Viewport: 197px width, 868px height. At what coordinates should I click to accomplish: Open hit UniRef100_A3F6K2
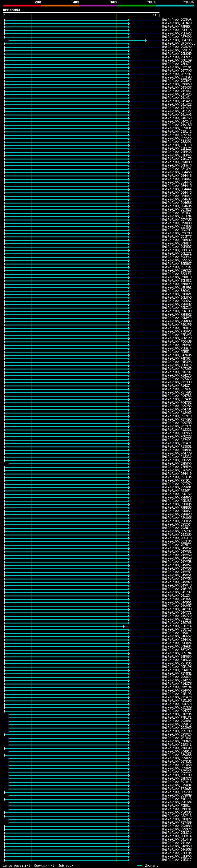point(177,33)
